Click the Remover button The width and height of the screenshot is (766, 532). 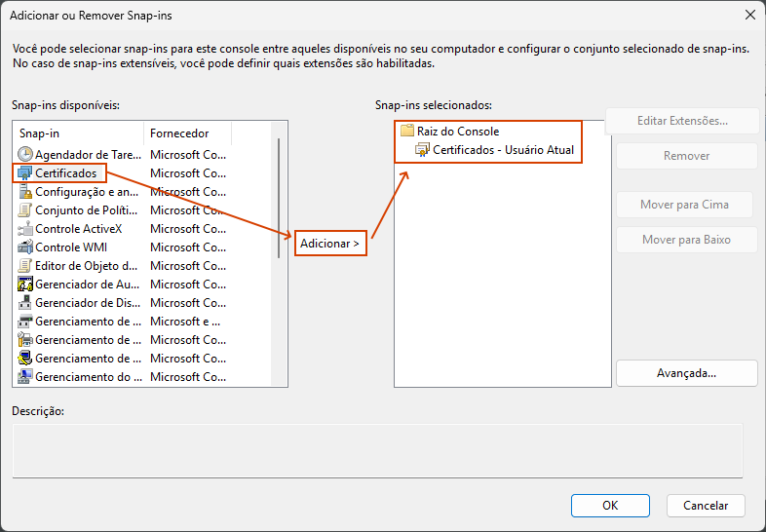tap(686, 156)
